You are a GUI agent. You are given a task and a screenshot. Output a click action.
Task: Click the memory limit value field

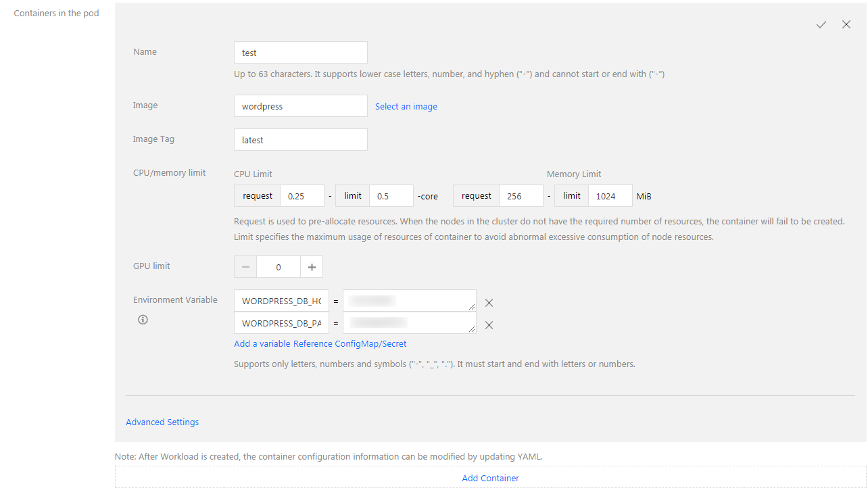click(x=610, y=196)
